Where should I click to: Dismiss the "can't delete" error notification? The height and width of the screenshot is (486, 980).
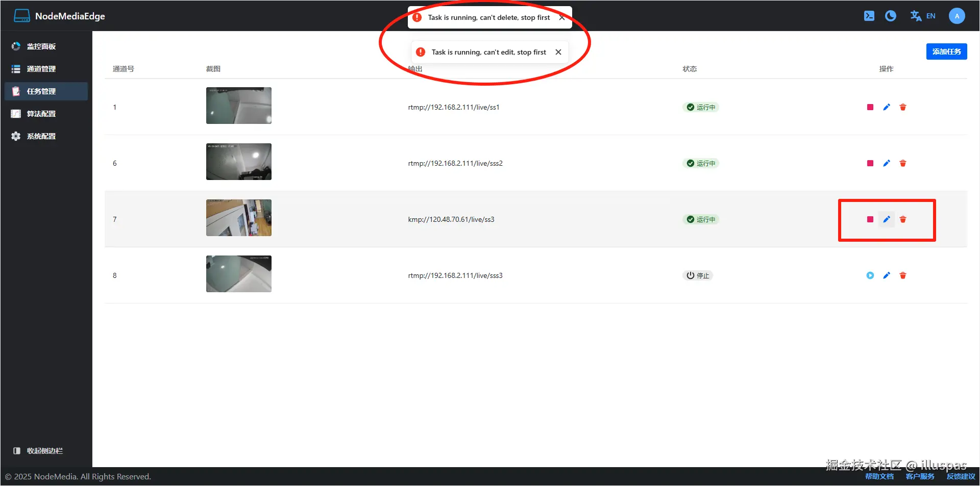pyautogui.click(x=562, y=17)
